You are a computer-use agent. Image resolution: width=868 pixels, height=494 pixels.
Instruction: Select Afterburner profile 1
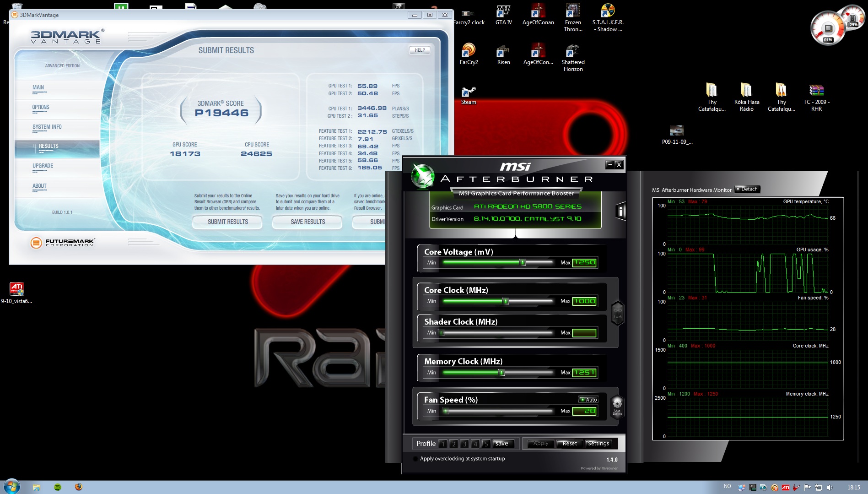[443, 444]
